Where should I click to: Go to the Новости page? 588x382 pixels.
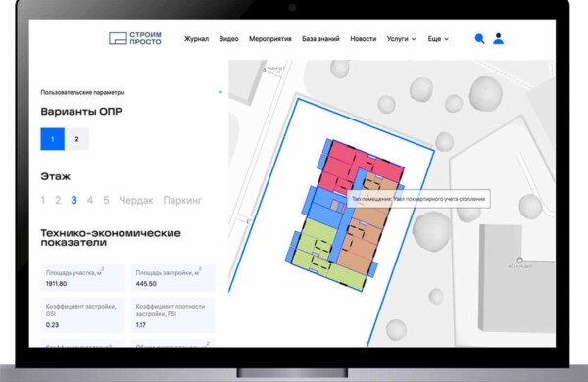363,39
